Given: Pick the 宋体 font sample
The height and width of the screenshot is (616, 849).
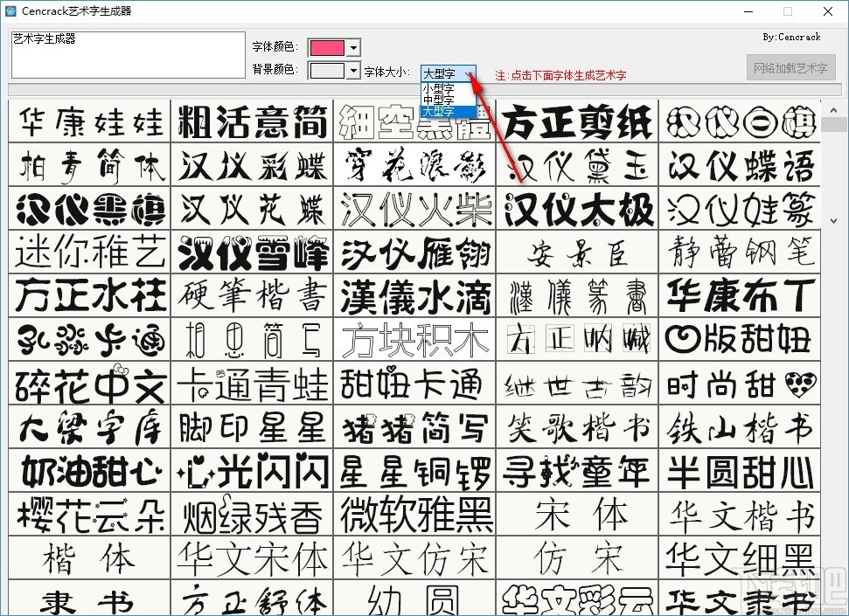Looking at the screenshot, I should 578,516.
